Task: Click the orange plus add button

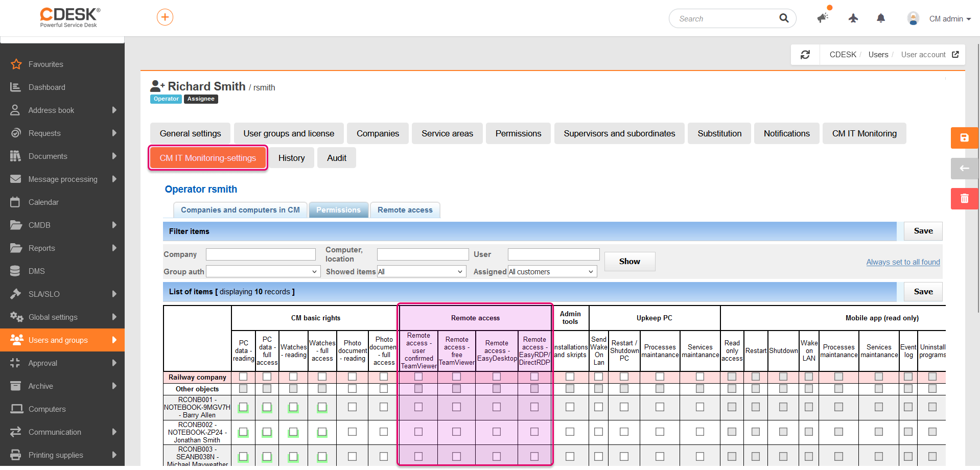Action: tap(165, 17)
